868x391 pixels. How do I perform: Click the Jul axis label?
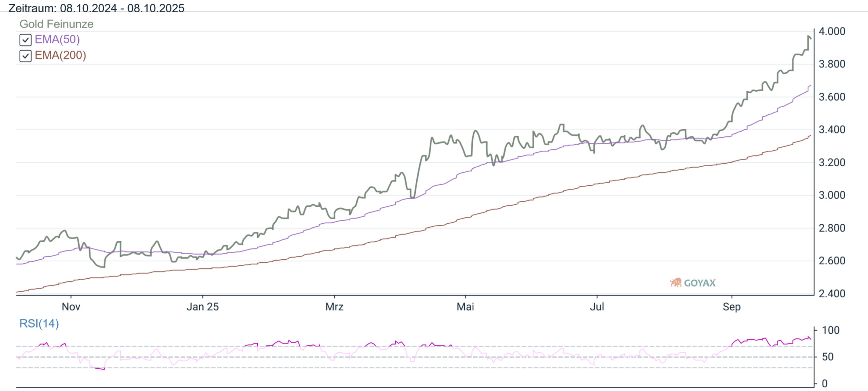(597, 307)
